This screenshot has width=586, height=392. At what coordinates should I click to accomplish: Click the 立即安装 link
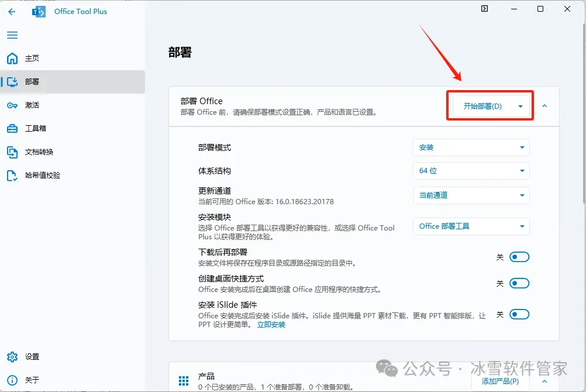coord(271,325)
